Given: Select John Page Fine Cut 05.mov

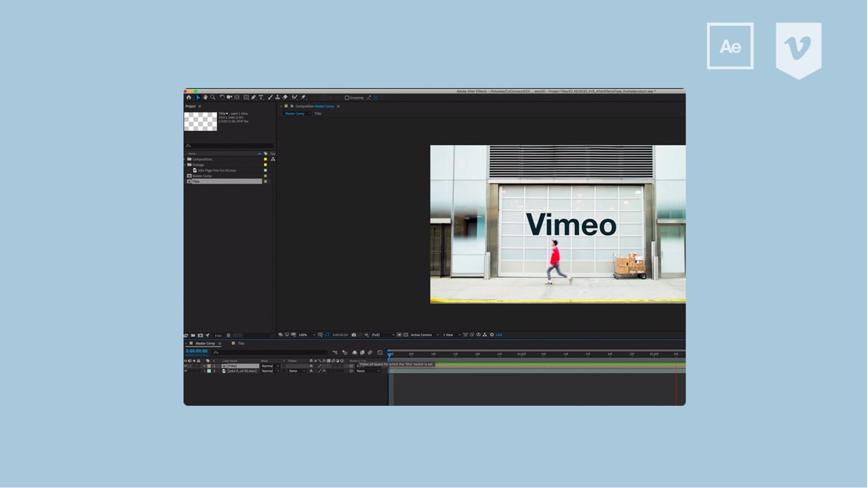Looking at the screenshot, I should [217, 170].
